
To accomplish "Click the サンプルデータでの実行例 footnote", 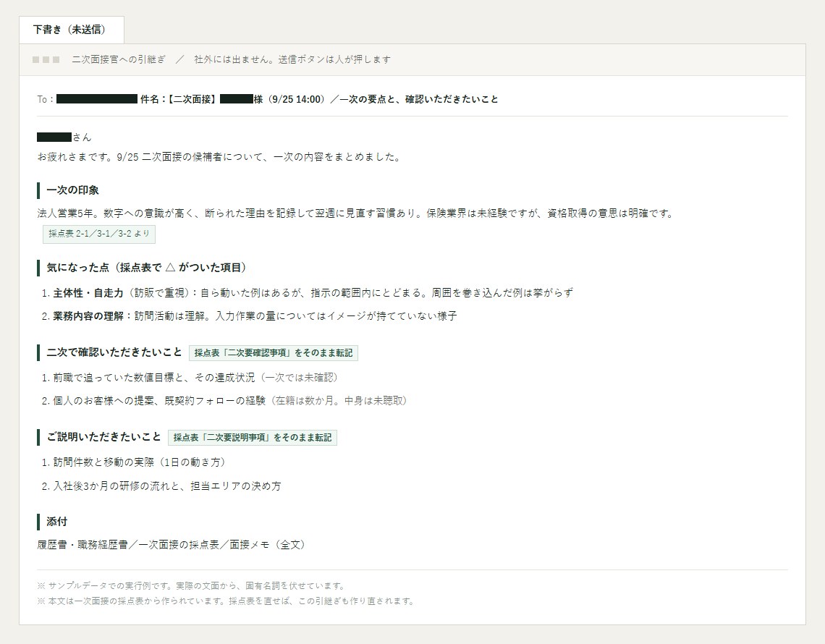I will (x=192, y=585).
